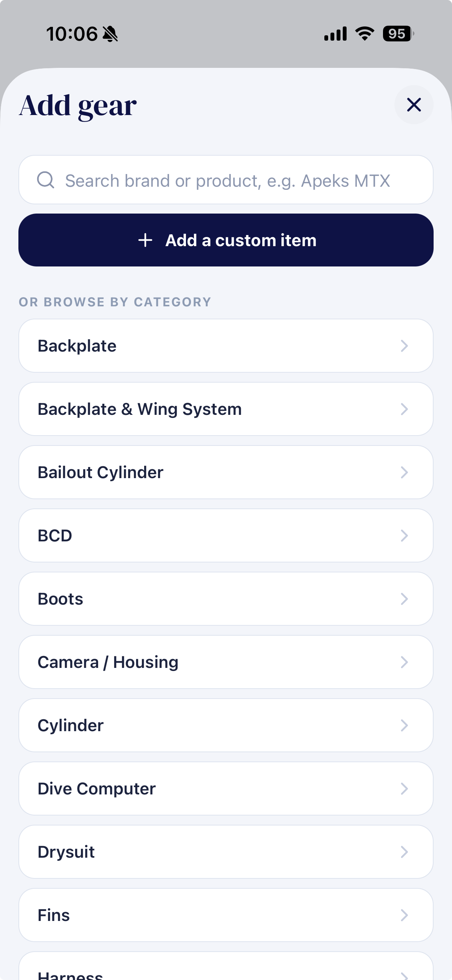Image resolution: width=452 pixels, height=980 pixels.
Task: Tap the Wi-Fi status icon
Action: coord(365,34)
